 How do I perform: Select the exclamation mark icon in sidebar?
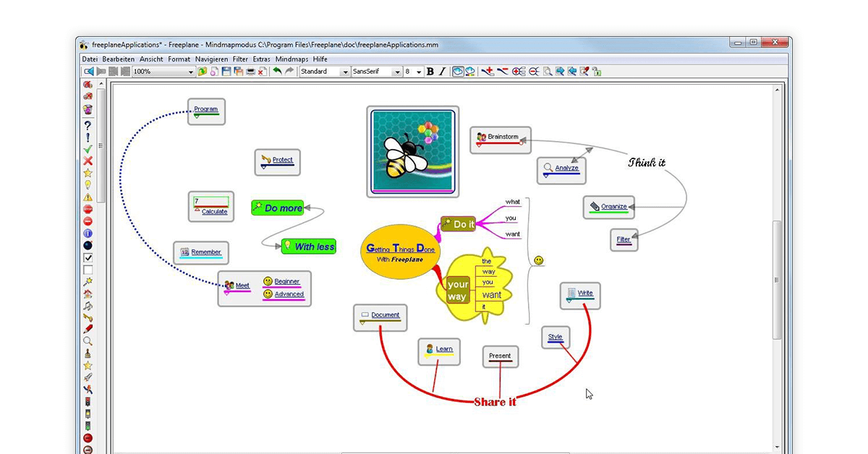click(88, 137)
